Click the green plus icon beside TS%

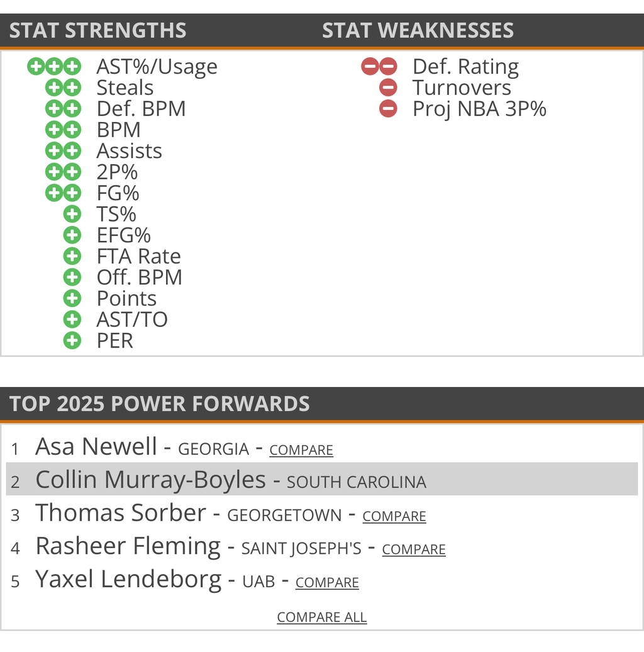coord(72,214)
